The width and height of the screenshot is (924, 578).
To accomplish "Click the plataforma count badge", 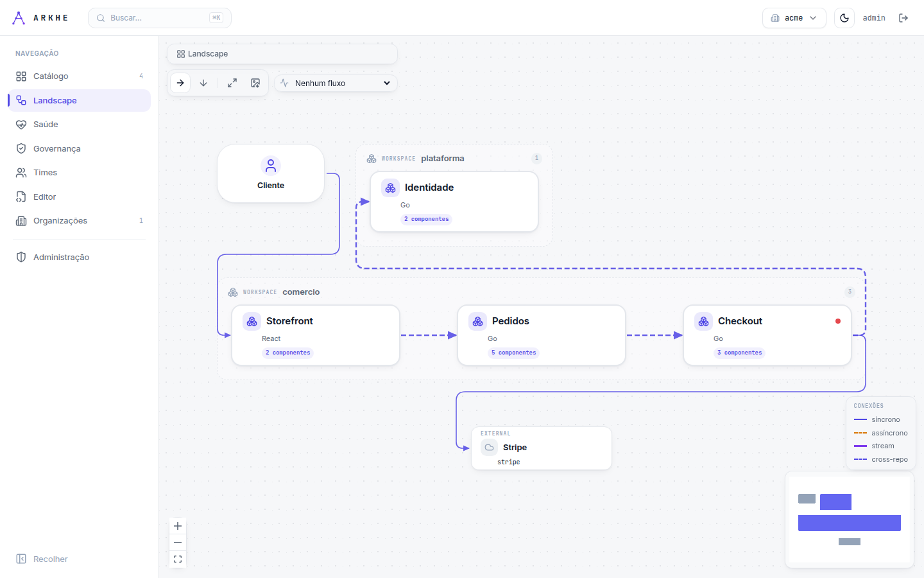I will (536, 158).
